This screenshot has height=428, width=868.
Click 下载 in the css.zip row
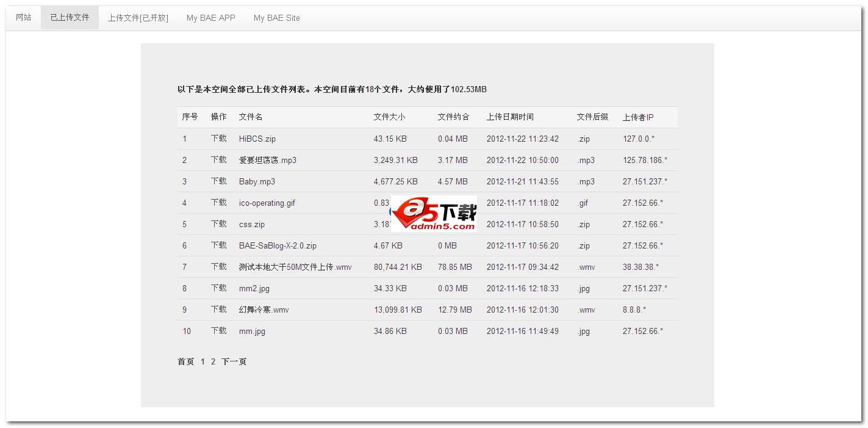[218, 224]
